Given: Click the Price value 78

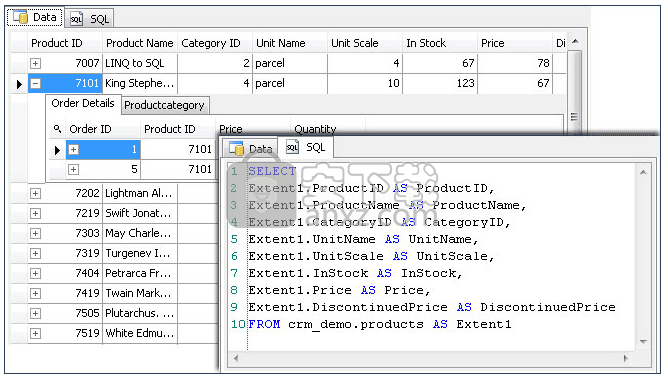Looking at the screenshot, I should 515,63.
